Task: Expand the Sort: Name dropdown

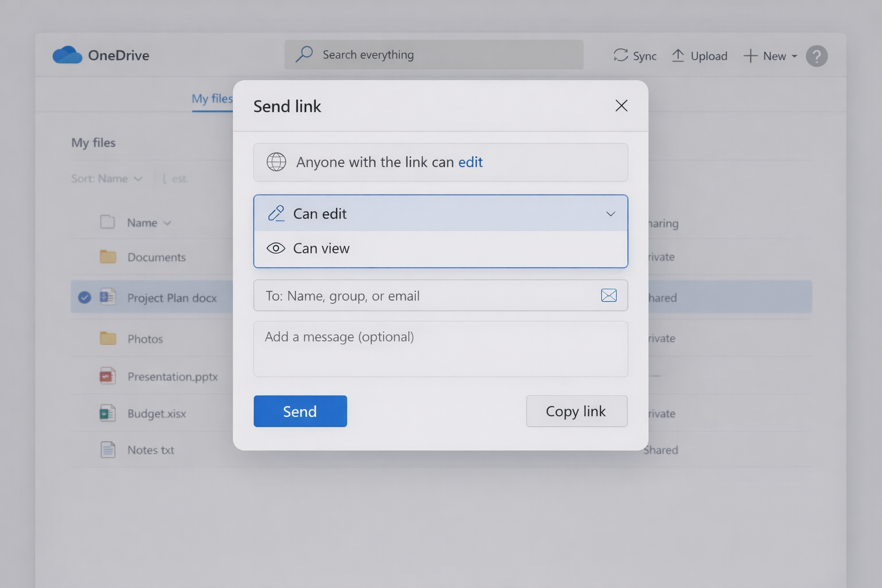Action: click(x=107, y=179)
